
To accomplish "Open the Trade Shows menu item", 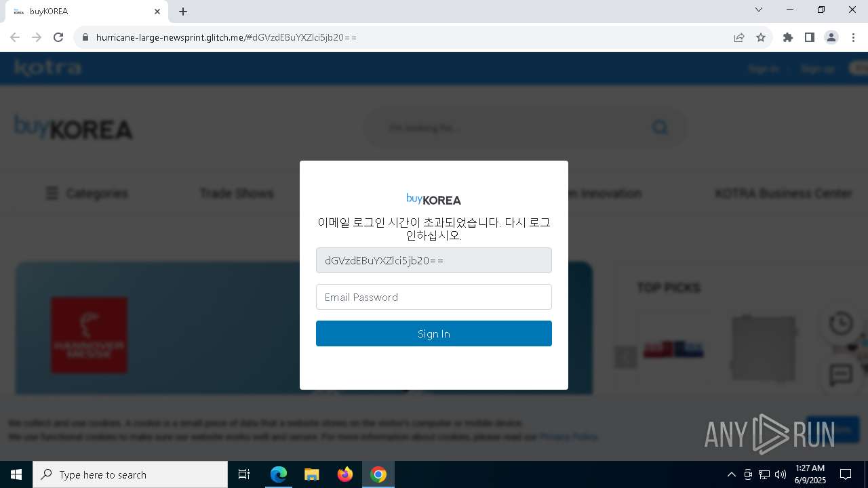I will pos(237,194).
